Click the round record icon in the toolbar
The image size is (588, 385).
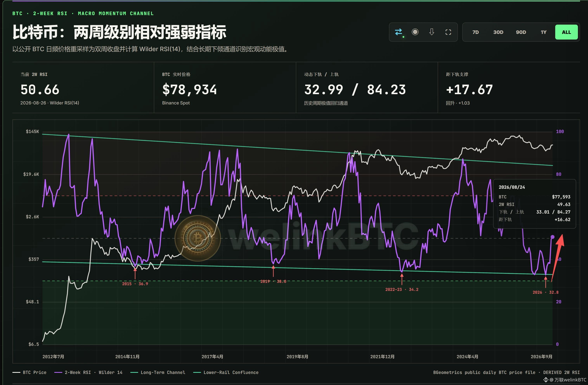point(415,32)
